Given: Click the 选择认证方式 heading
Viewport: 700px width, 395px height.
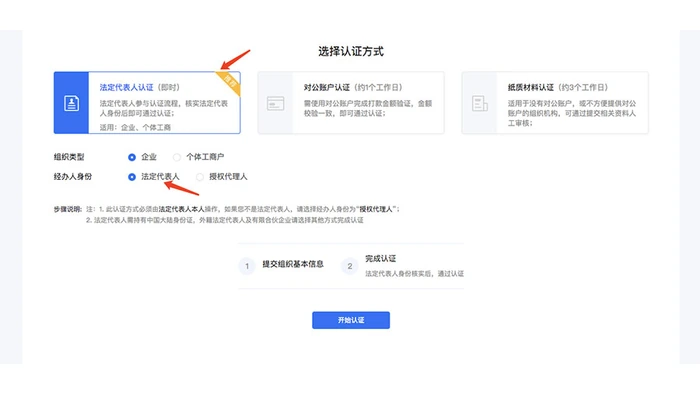Looking at the screenshot, I should (351, 51).
